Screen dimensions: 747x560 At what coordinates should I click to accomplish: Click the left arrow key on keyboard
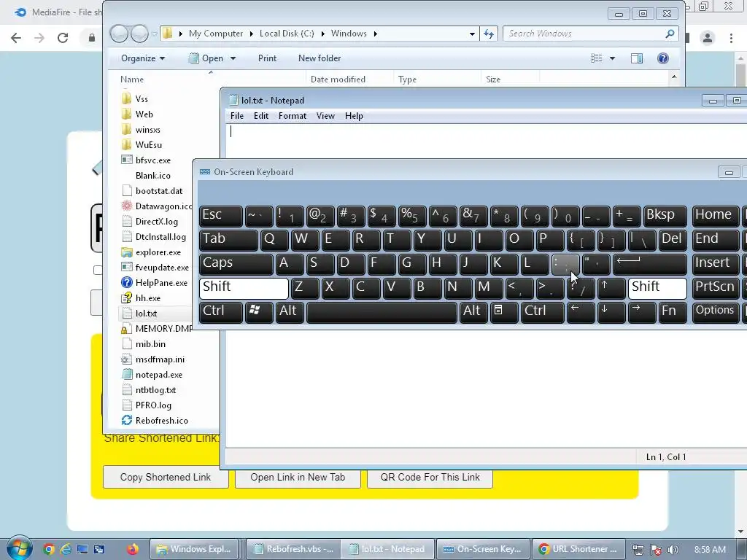pos(580,311)
